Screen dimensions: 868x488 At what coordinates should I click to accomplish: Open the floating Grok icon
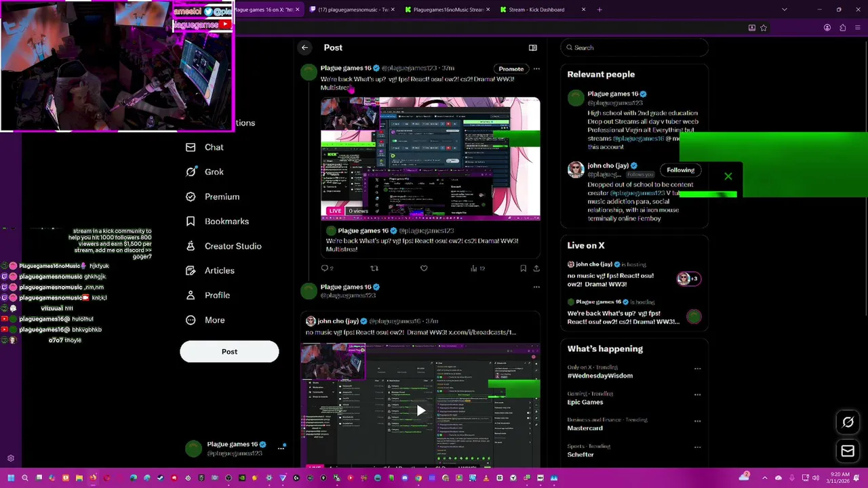click(848, 422)
